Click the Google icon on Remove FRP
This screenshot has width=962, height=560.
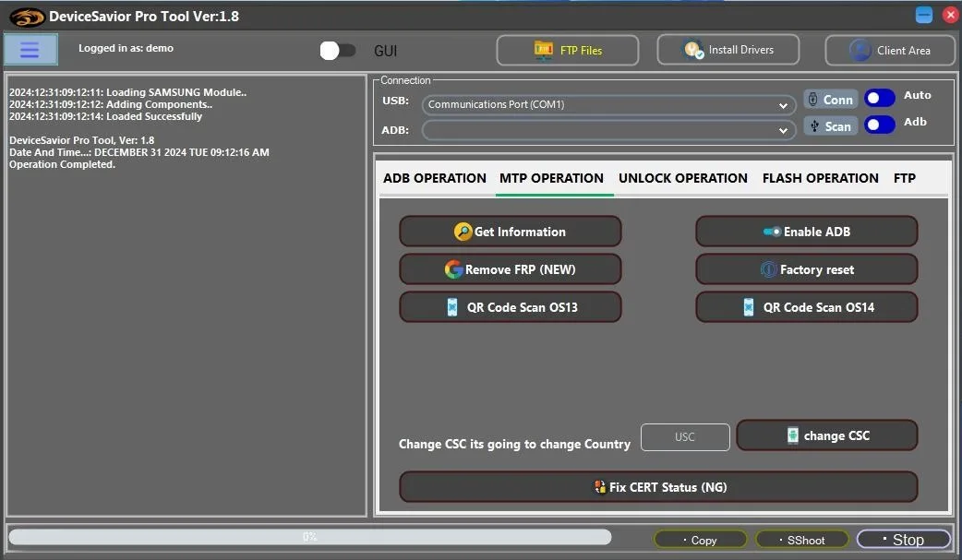tap(453, 269)
